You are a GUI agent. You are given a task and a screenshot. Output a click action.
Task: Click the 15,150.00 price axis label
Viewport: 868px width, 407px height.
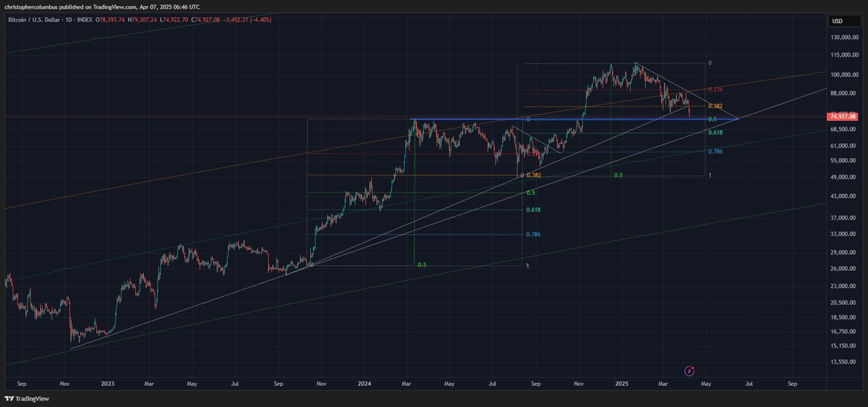pos(843,346)
